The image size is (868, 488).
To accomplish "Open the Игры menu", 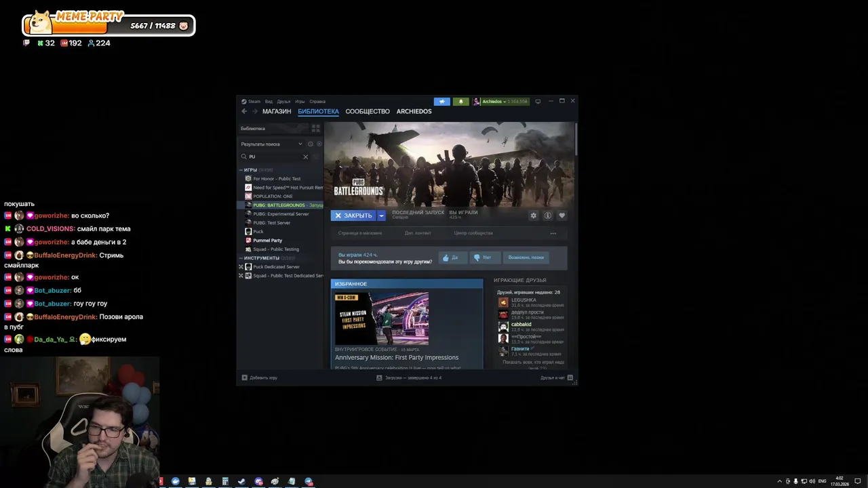I will point(300,102).
